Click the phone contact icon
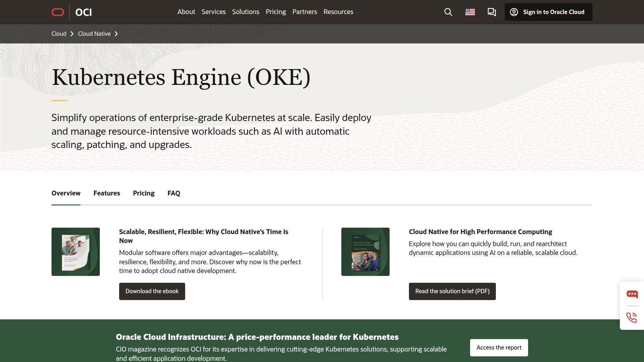Viewport: 644px width, 362px height. 632,318
